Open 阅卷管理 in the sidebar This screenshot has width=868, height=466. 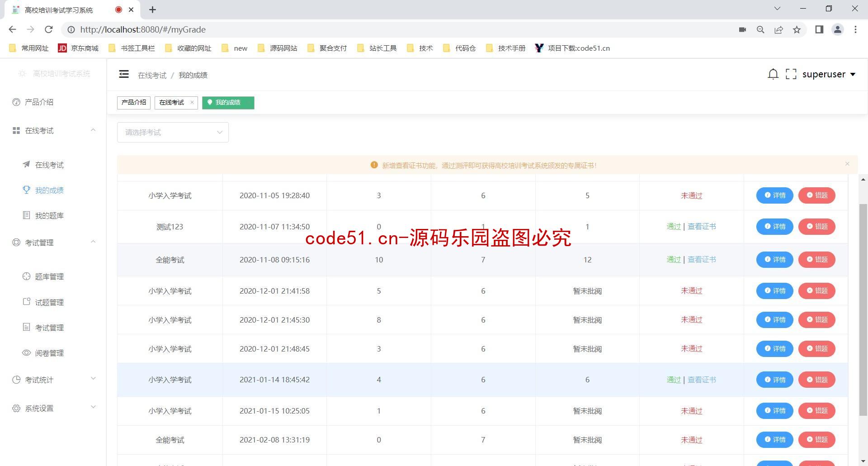click(x=53, y=353)
